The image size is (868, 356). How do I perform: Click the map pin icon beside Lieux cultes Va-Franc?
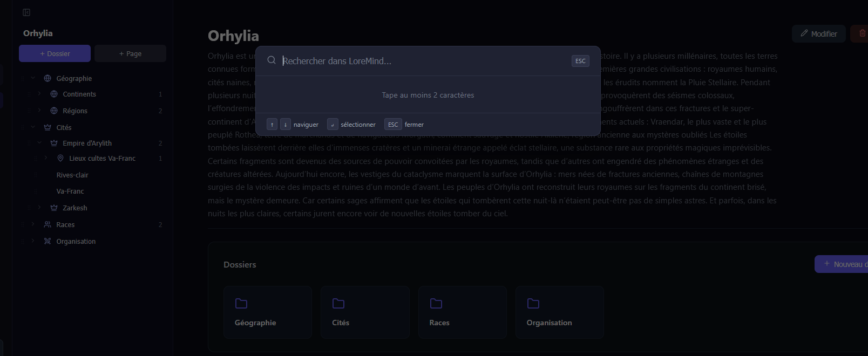tap(60, 158)
